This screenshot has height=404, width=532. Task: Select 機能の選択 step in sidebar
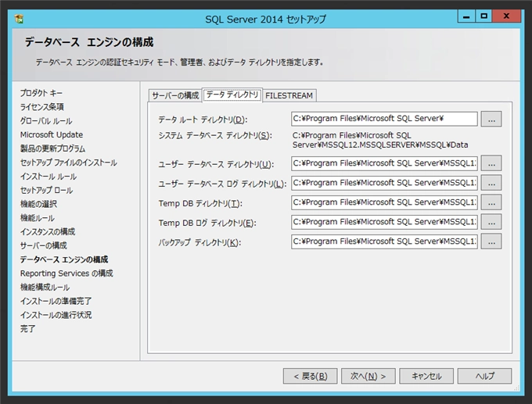click(x=38, y=204)
